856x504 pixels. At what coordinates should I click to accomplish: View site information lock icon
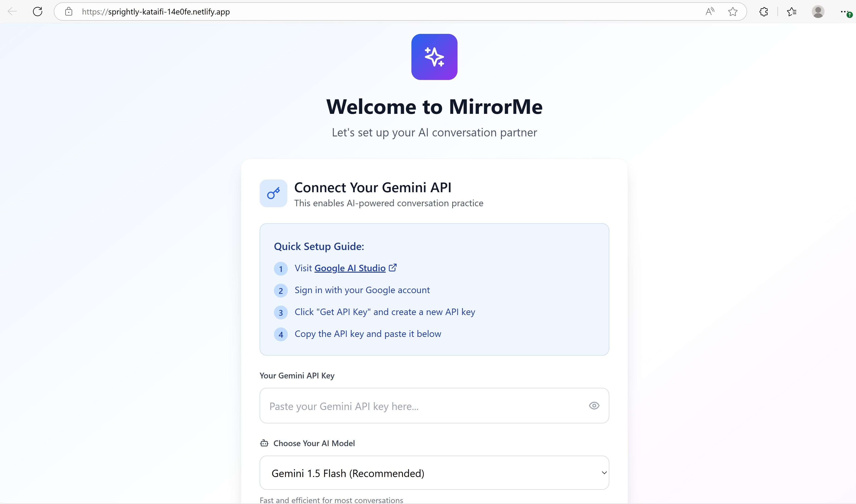(x=69, y=12)
